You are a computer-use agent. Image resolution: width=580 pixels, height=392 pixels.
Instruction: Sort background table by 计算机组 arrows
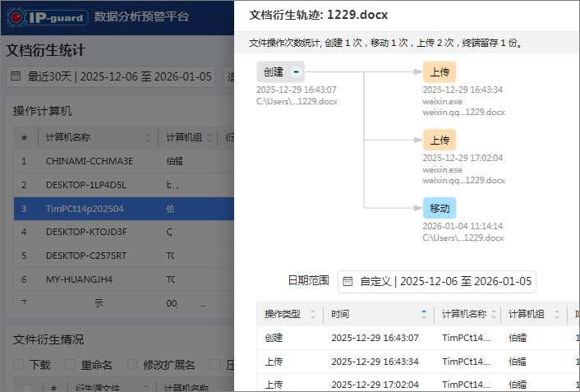209,138
